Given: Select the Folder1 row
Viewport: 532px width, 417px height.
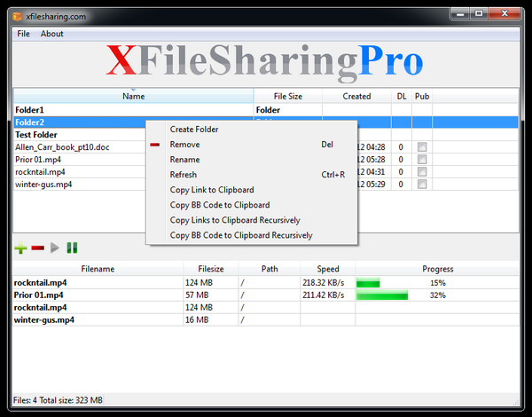Looking at the screenshot, I should click(x=266, y=110).
